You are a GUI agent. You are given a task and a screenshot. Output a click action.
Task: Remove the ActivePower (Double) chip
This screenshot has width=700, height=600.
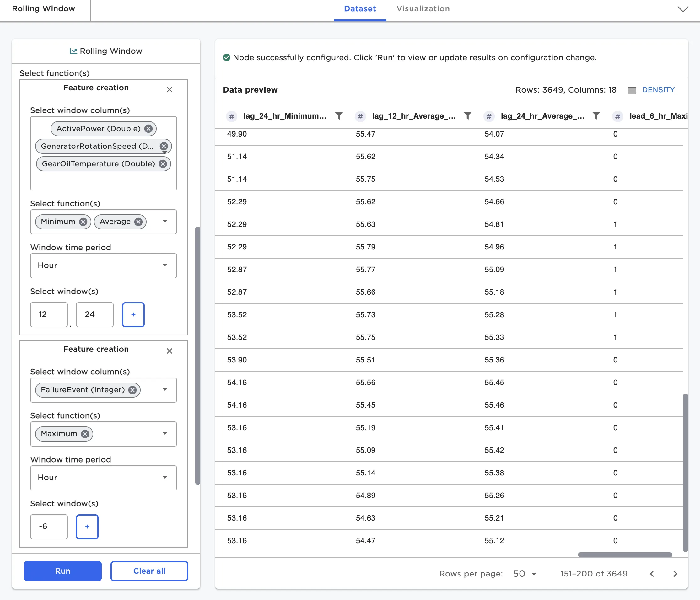tap(148, 129)
